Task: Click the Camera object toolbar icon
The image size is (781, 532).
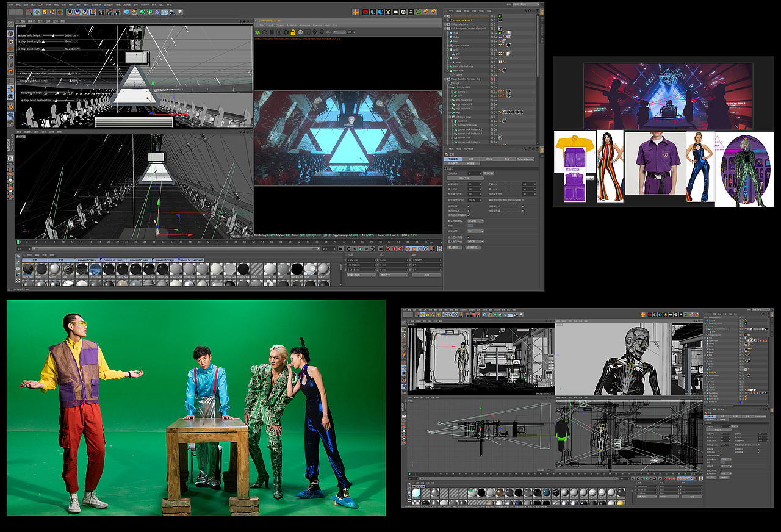Action: click(171, 12)
